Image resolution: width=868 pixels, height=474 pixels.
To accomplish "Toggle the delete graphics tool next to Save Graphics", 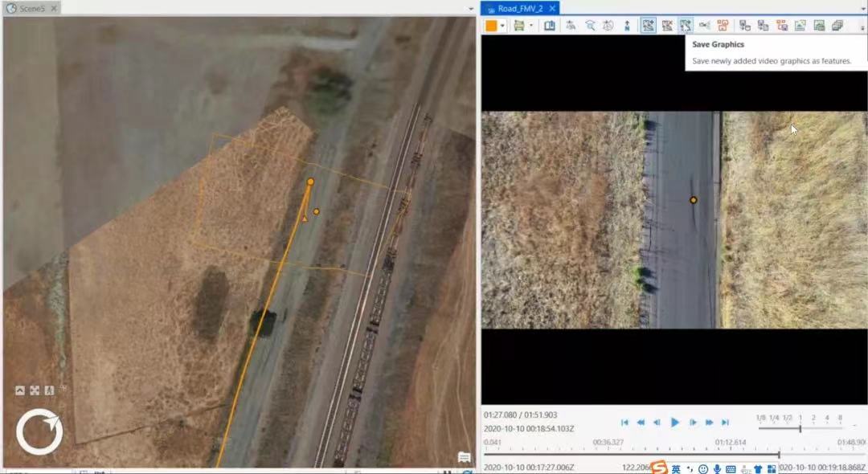I will [x=667, y=26].
